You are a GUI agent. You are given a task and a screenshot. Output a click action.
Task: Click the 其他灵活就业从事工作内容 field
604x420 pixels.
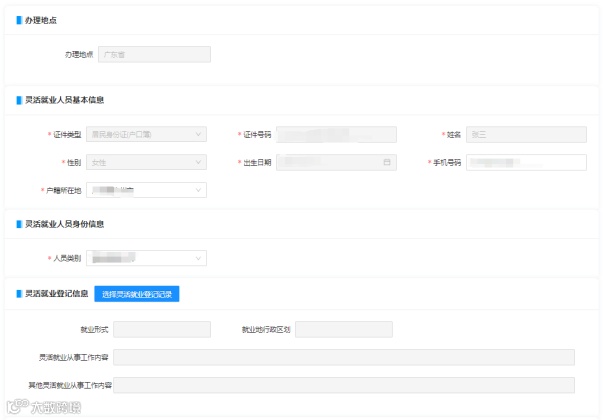(x=344, y=385)
